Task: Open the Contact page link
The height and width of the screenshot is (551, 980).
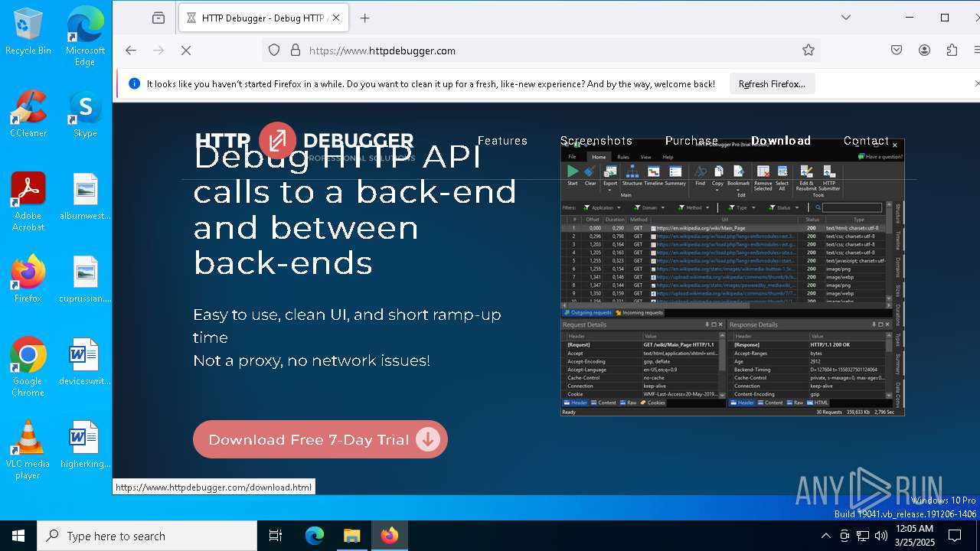Action: 866,141
